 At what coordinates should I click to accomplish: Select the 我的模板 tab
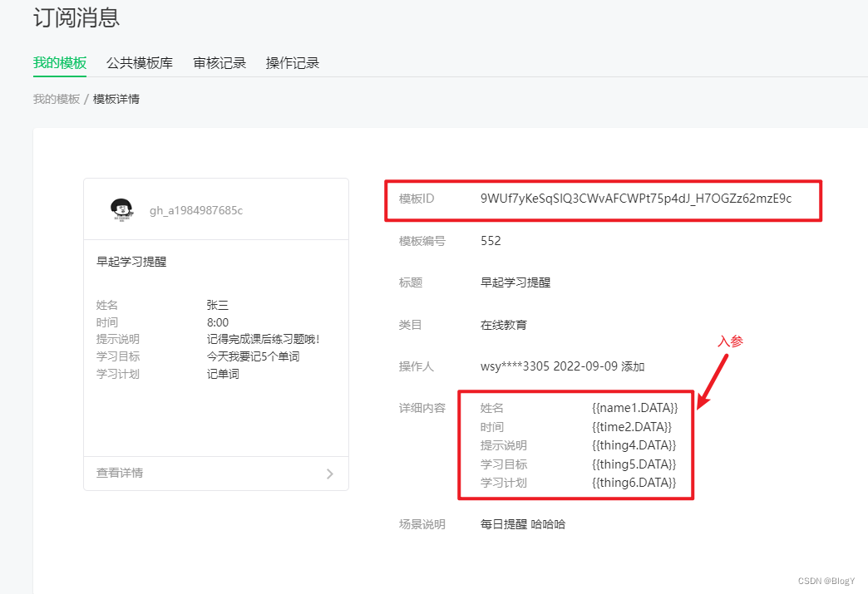[x=59, y=61]
